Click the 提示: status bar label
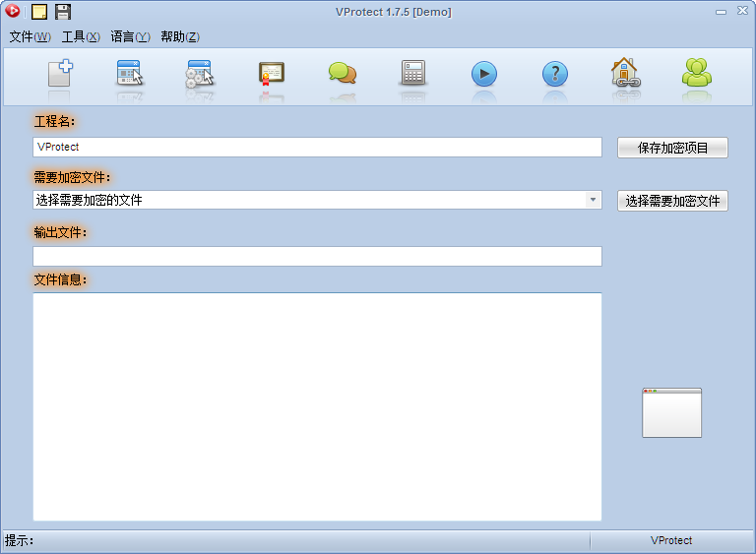Screen dimensions: 756x554 (x=20, y=540)
